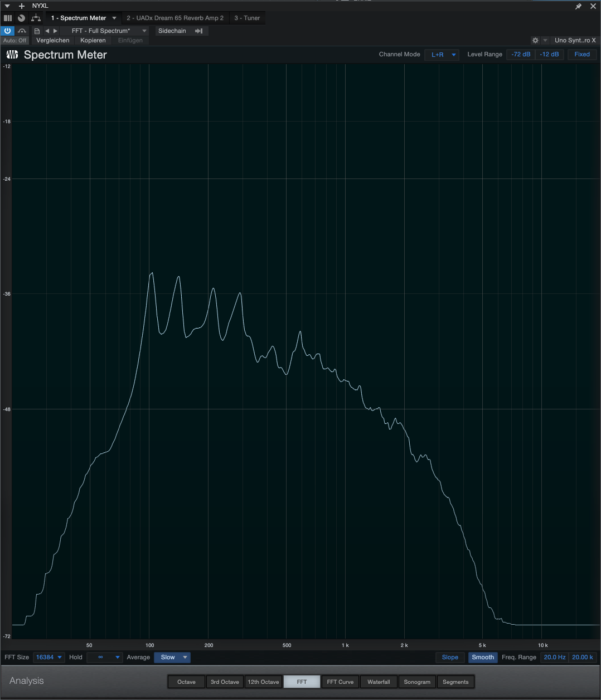Click the 1 k frequency axis label
The height and width of the screenshot is (700, 601).
tap(345, 645)
